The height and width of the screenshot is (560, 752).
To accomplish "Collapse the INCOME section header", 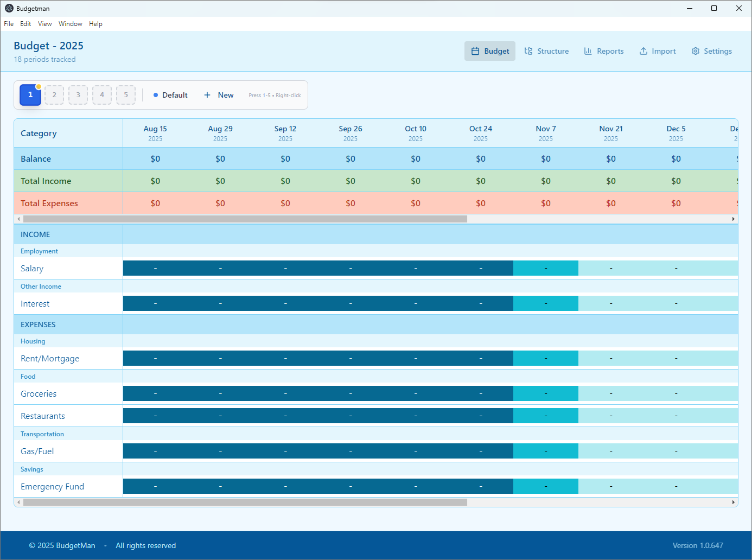I will tap(35, 234).
